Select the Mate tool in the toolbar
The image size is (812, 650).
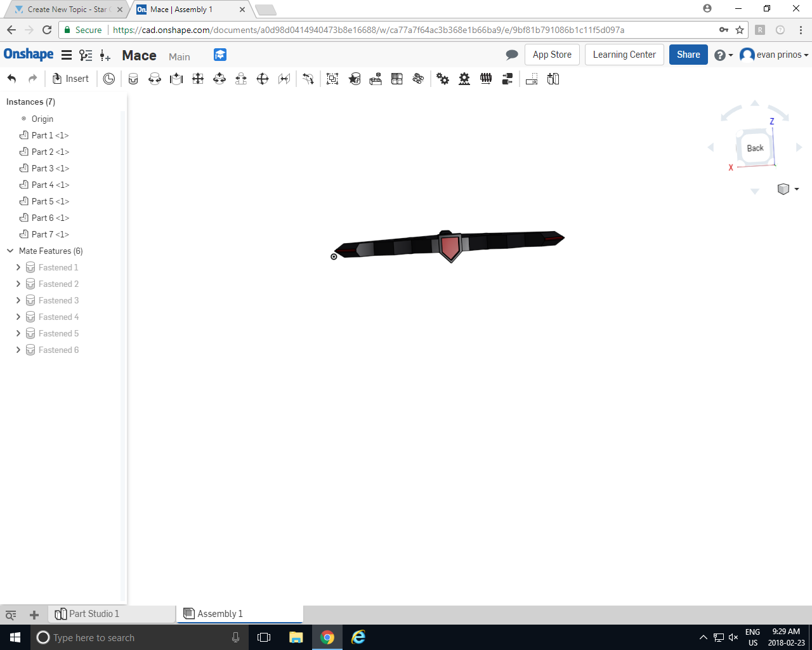click(x=133, y=78)
